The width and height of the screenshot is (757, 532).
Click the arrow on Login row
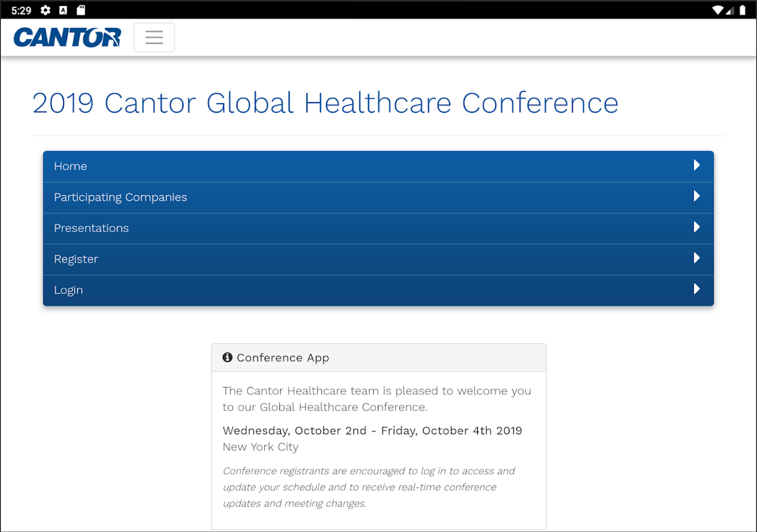pos(696,289)
